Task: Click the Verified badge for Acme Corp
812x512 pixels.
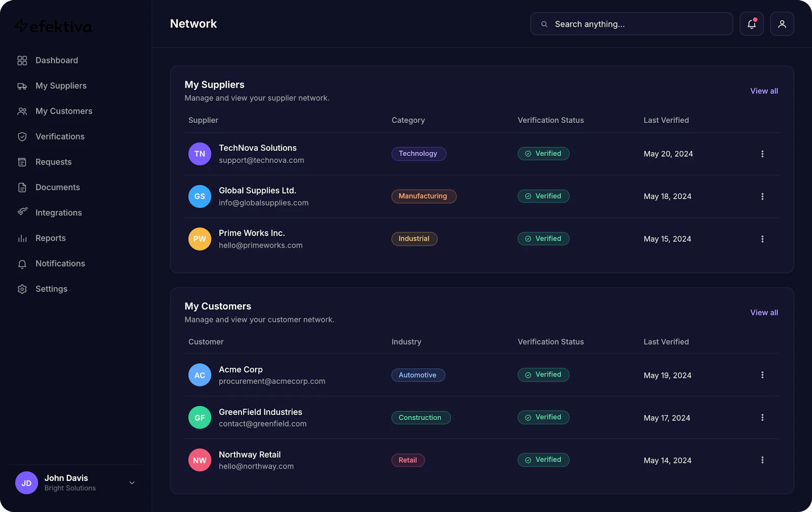Action: click(544, 375)
